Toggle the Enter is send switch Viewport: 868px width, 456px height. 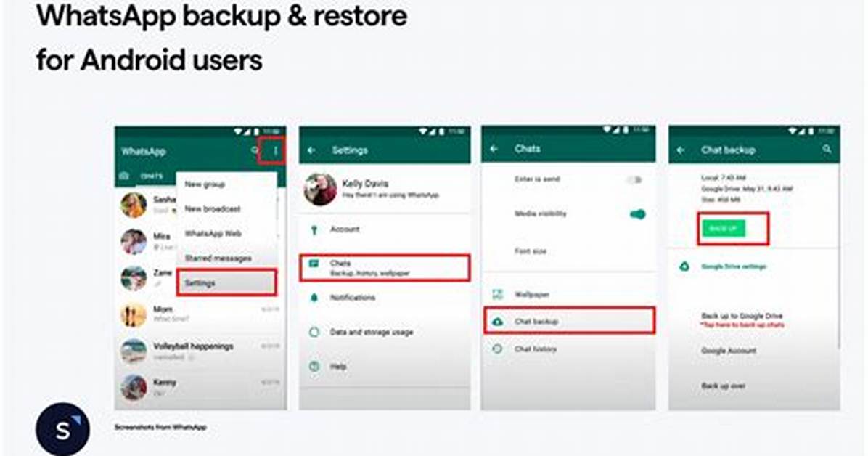click(634, 179)
